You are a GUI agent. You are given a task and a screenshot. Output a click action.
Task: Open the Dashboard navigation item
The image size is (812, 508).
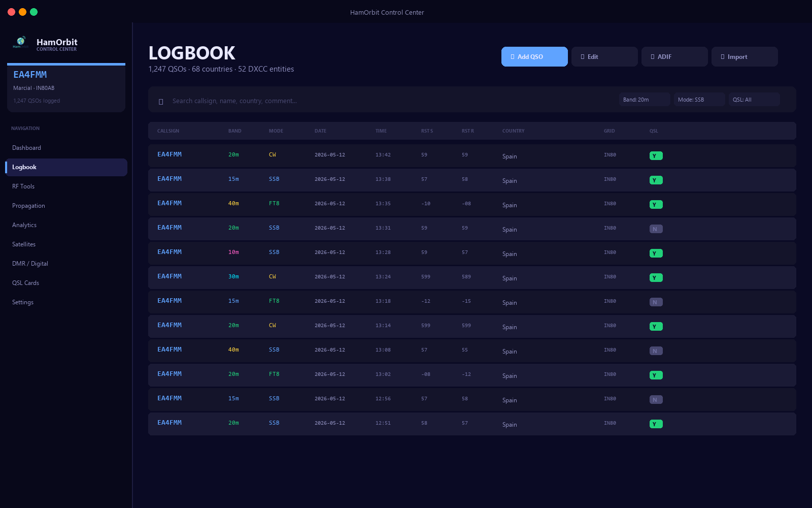(66, 148)
